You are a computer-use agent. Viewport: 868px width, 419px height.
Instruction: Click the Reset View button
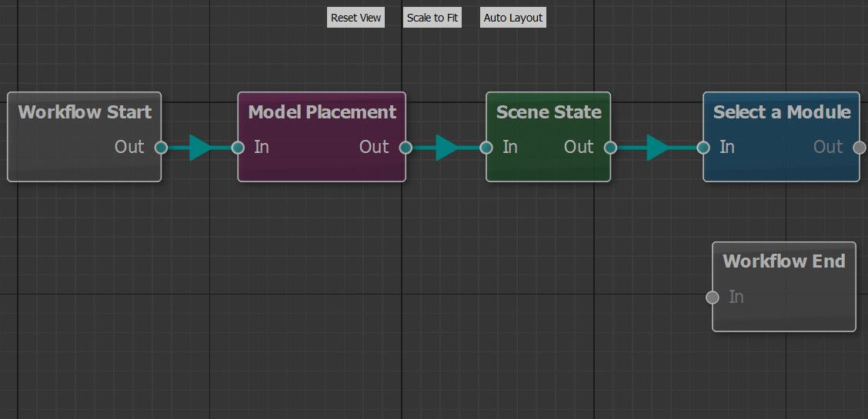point(356,18)
